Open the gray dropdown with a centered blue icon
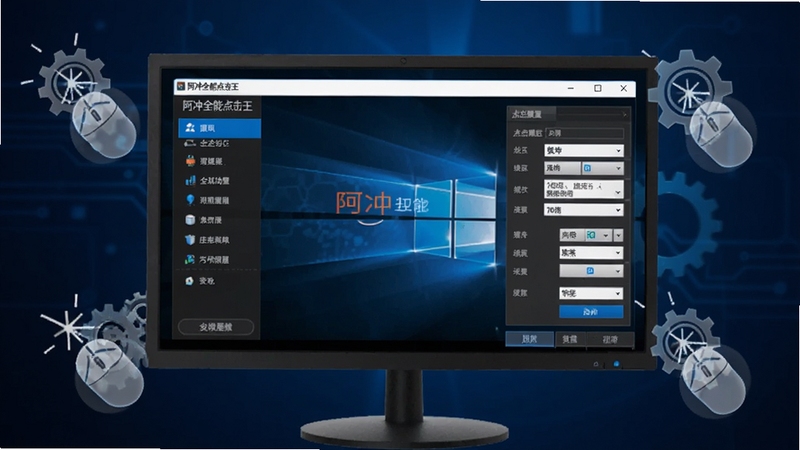 (591, 271)
